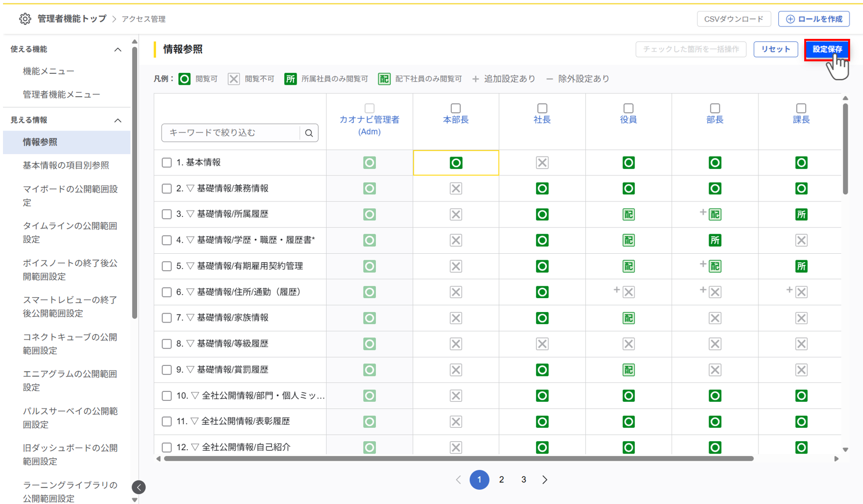
Task: Click the sidebar vertical scrollbar
Action: [135, 182]
